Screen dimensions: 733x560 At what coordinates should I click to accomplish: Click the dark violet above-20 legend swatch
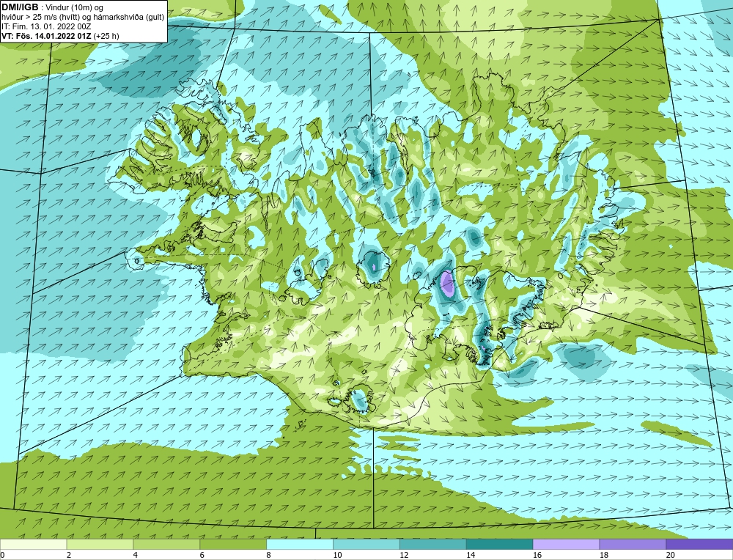point(699,544)
